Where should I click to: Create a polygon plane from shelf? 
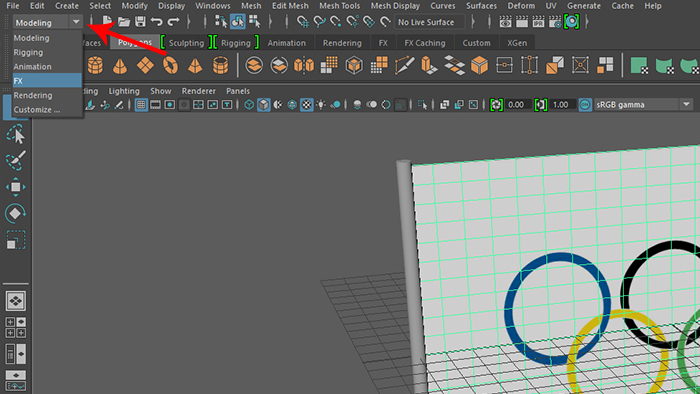click(145, 66)
